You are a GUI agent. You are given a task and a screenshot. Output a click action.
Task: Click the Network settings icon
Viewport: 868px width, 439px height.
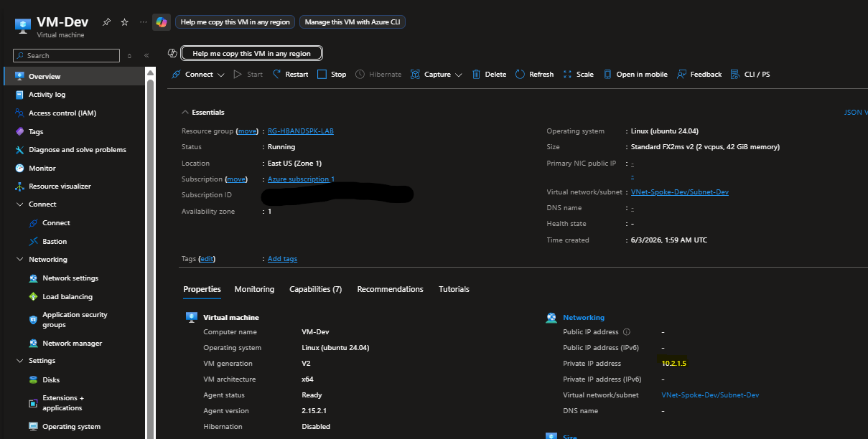pos(34,278)
